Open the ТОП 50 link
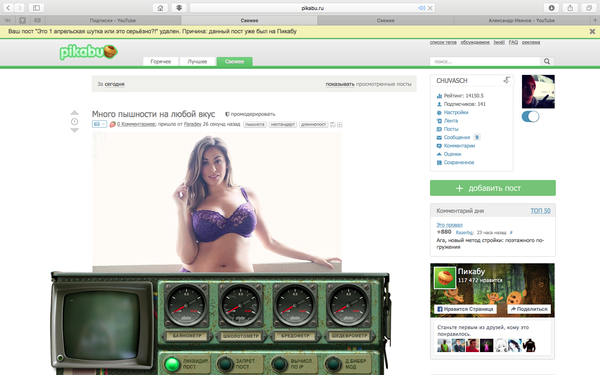Image resolution: width=600 pixels, height=375 pixels. tap(540, 210)
